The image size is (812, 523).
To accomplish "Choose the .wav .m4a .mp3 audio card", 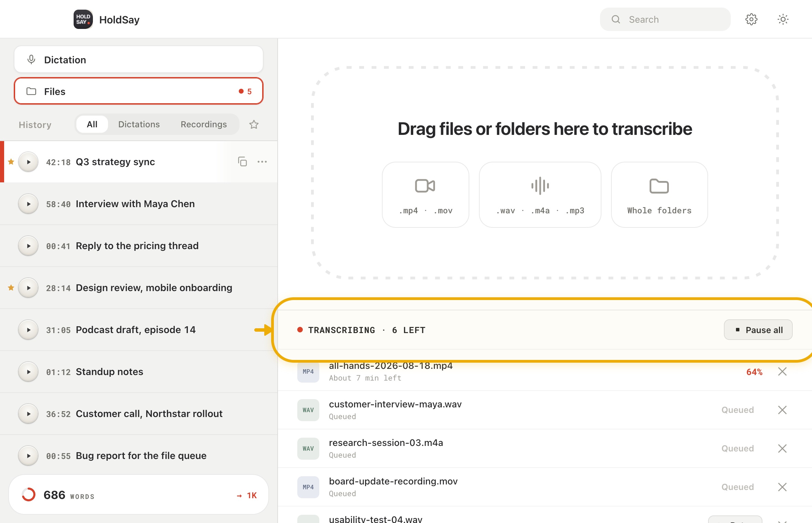I will 540,195.
